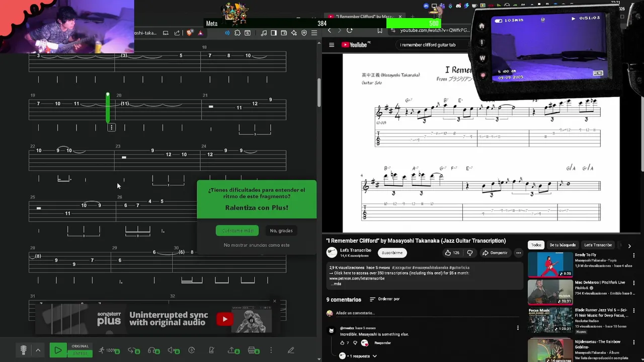Open options for Mac DeMarco Pitchfork Live

point(633,283)
